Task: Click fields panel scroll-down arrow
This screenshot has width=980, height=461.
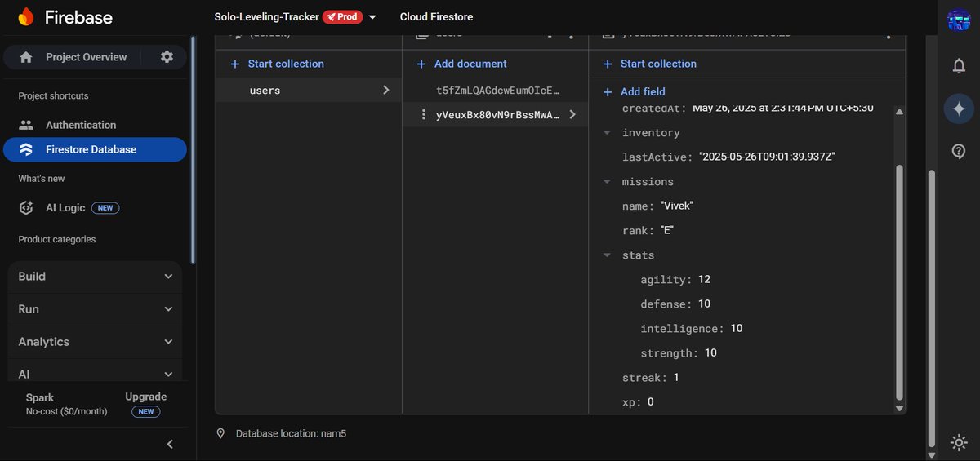Action: click(900, 408)
